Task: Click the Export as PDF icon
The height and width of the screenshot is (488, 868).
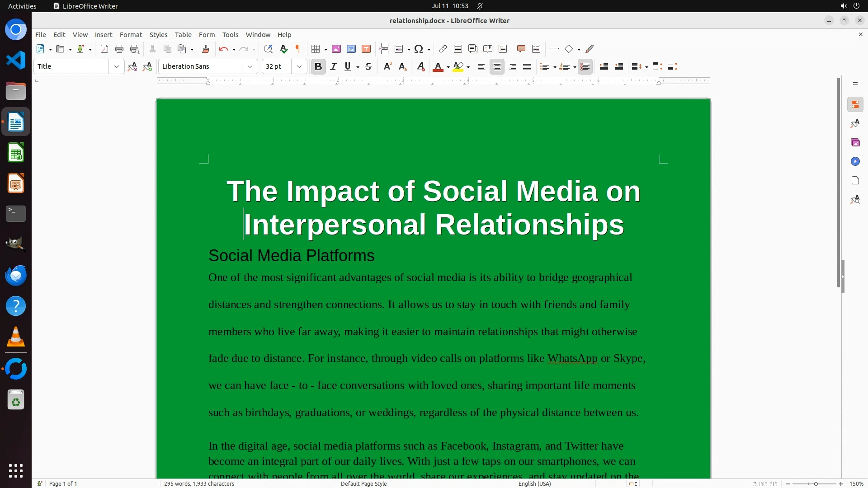Action: pos(104,49)
